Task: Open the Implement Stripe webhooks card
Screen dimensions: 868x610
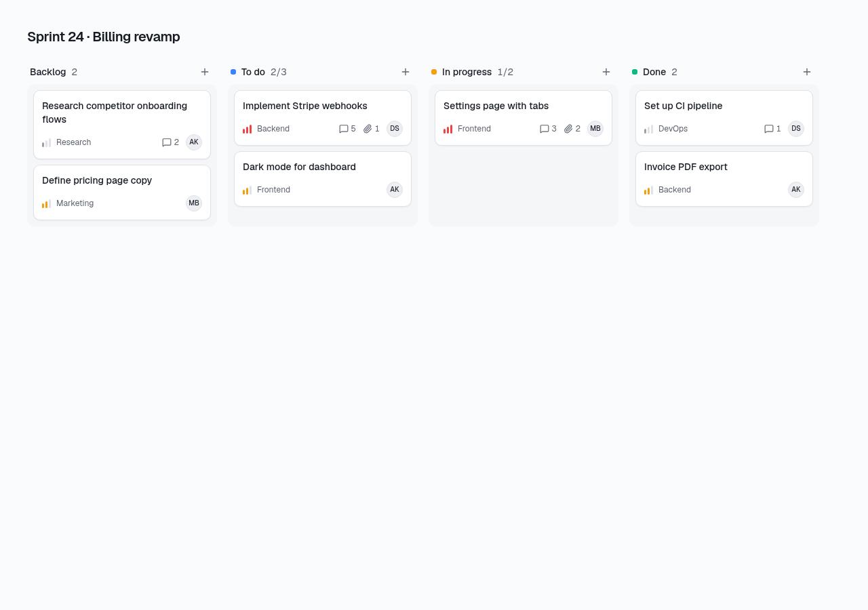Action: (323, 118)
